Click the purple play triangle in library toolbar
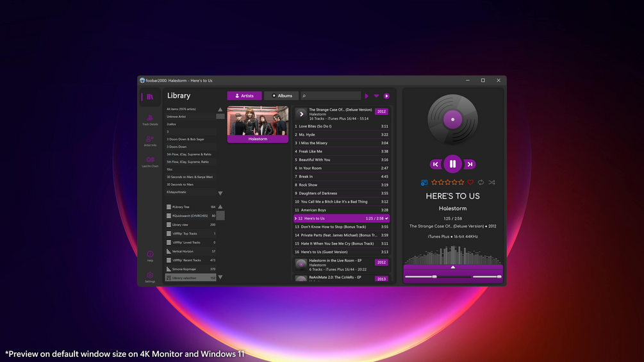Screen dimensions: 644x362 (367, 96)
